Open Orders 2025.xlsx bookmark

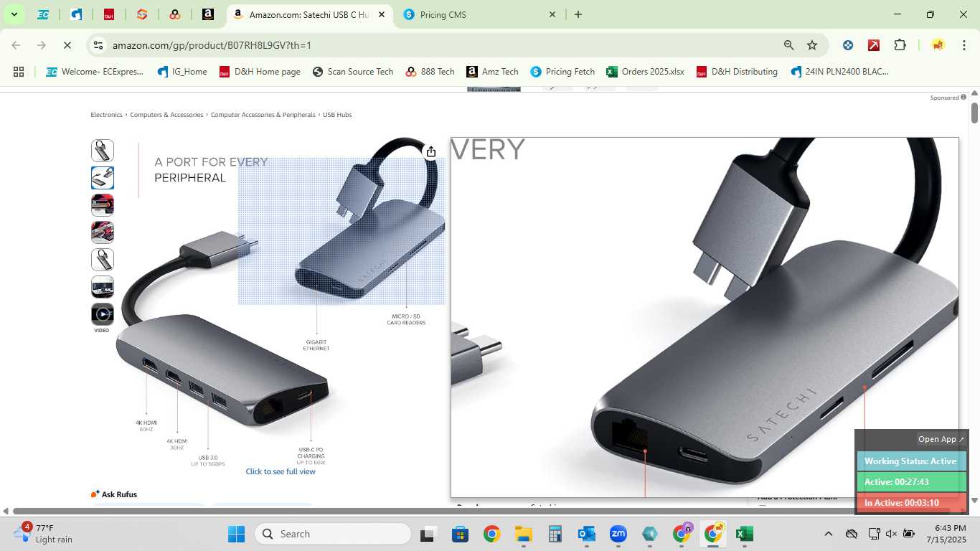tap(645, 72)
